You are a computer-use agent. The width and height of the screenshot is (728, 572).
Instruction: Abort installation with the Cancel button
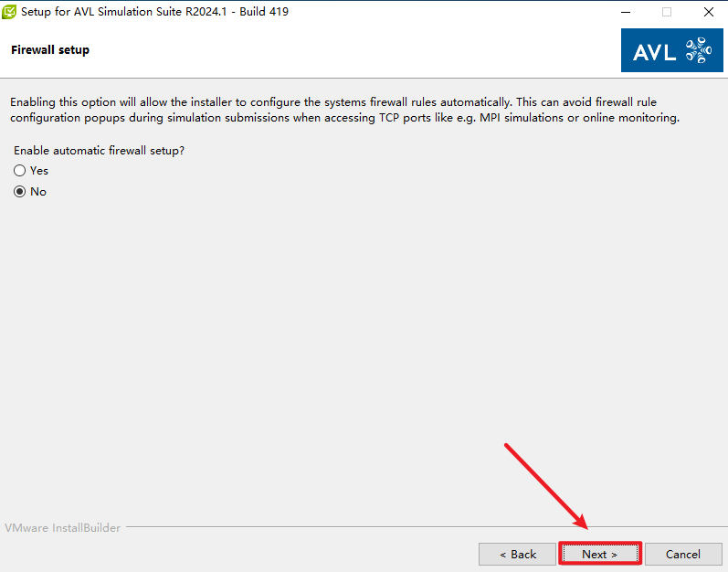tap(683, 554)
